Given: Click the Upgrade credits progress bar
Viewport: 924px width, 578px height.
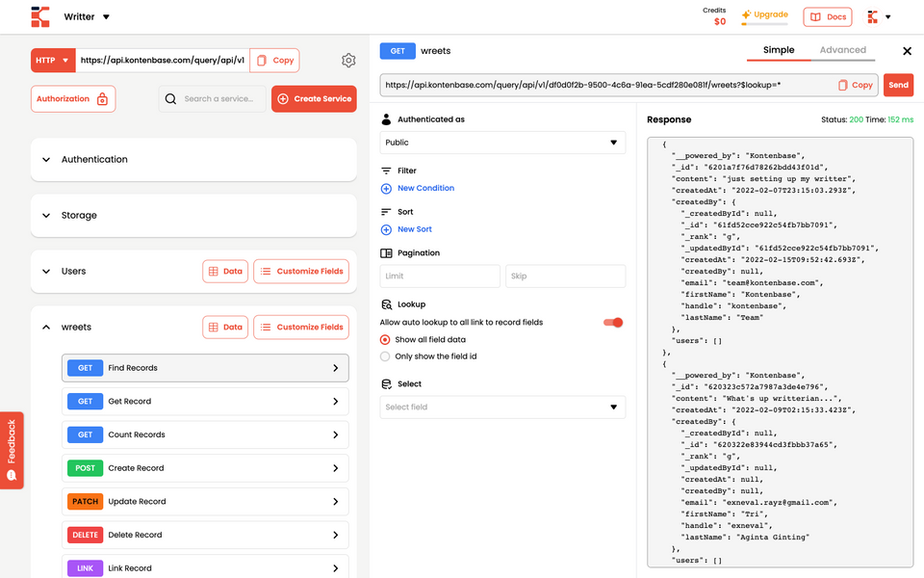Looking at the screenshot, I should [765, 24].
